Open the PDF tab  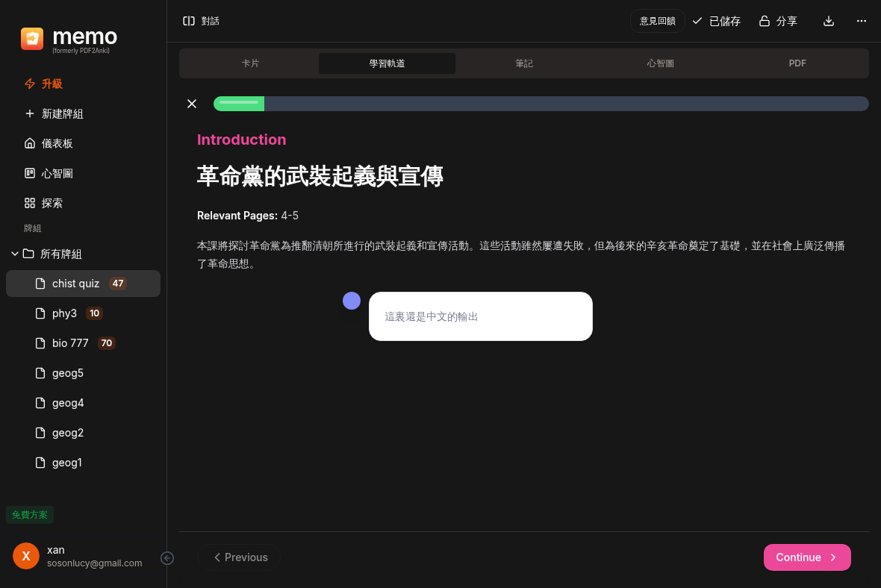797,63
